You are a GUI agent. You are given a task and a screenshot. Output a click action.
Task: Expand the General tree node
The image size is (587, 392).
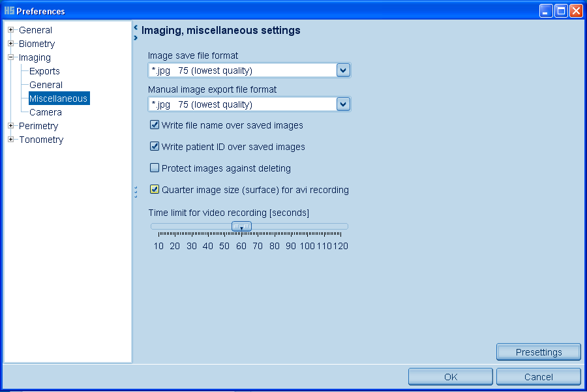pyautogui.click(x=11, y=30)
